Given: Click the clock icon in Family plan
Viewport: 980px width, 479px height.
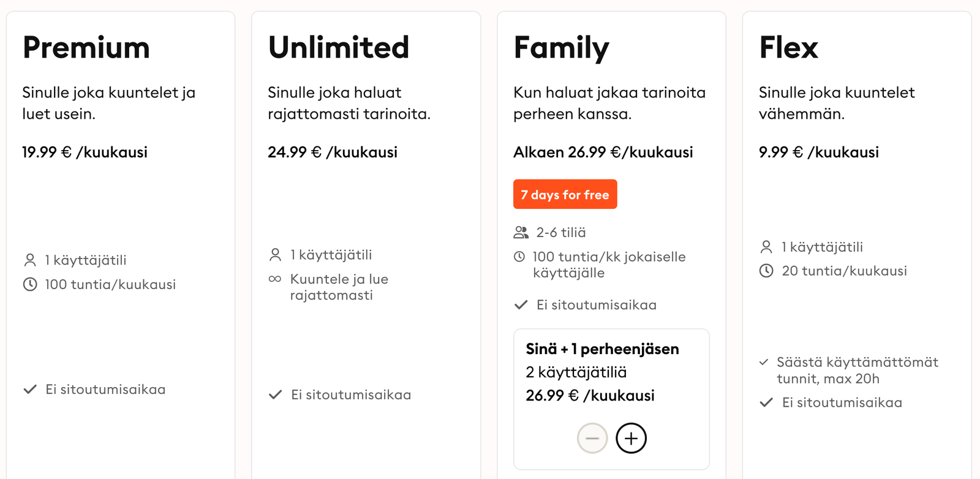Looking at the screenshot, I should (x=519, y=257).
